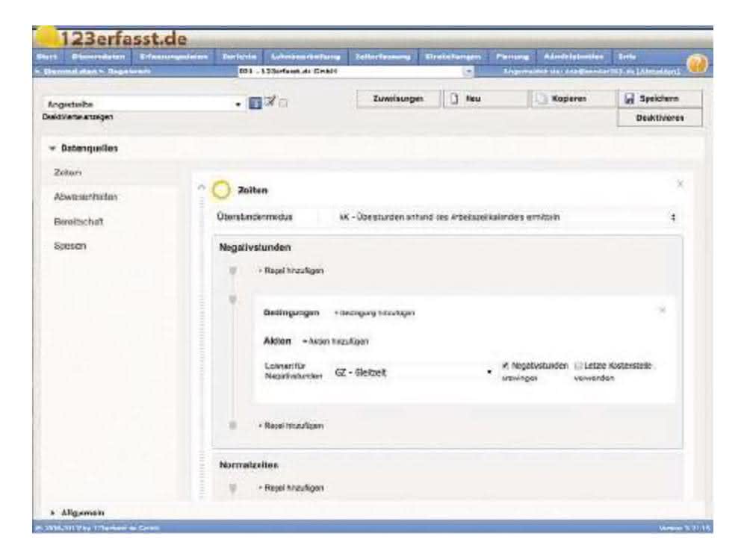Close the Zeiten panel with its X
Image resolution: width=747 pixels, height=560 pixels.
680,184
